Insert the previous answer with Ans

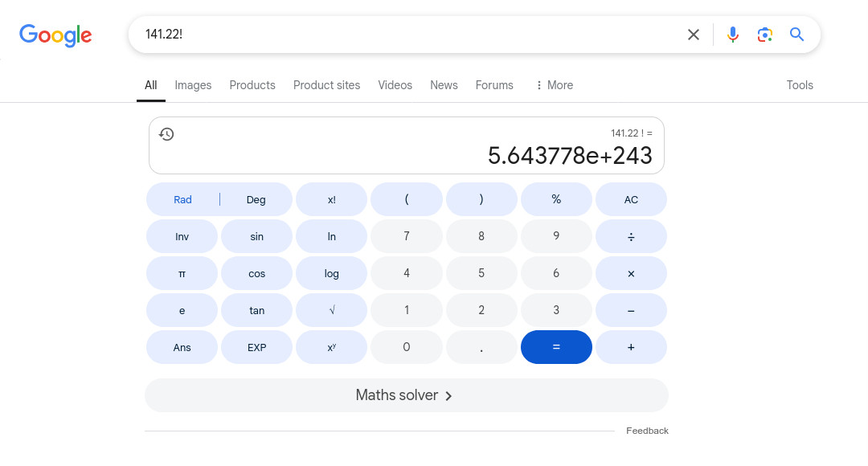tap(182, 347)
